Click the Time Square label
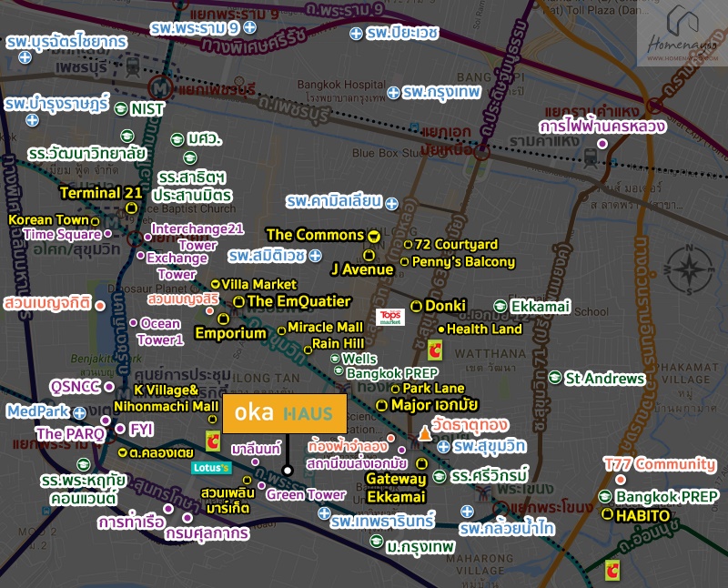Image resolution: width=728 pixels, height=588 pixels. (x=62, y=235)
